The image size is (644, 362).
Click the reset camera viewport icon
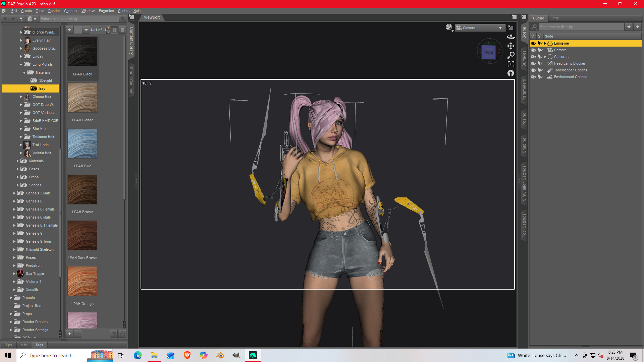[511, 73]
